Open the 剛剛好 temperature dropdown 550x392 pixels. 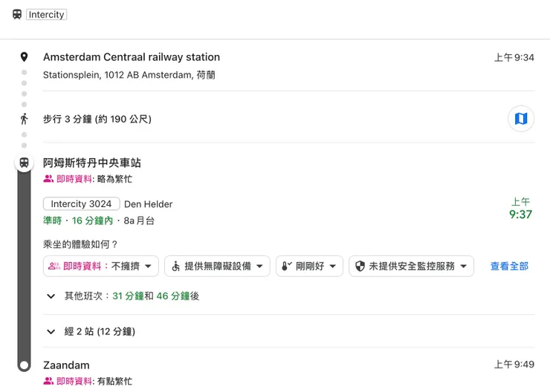[309, 266]
